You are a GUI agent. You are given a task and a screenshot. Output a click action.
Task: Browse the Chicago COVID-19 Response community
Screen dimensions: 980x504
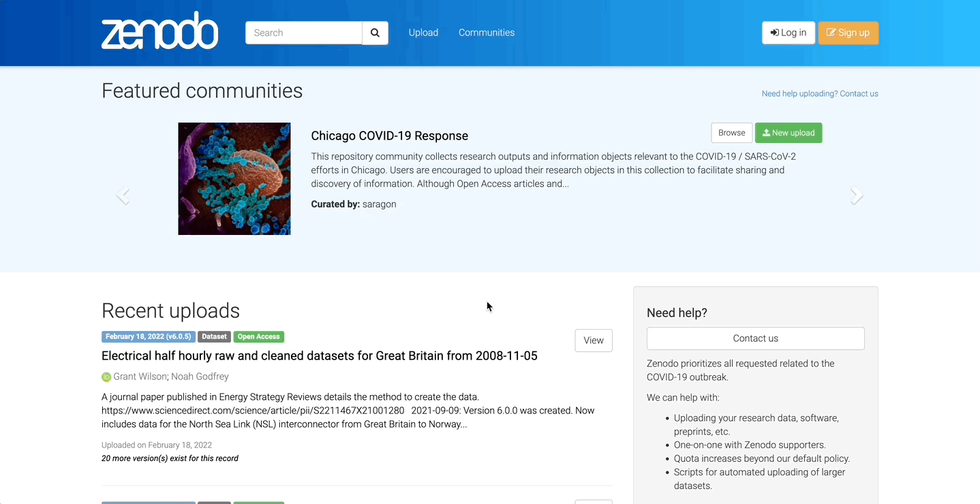[731, 133]
